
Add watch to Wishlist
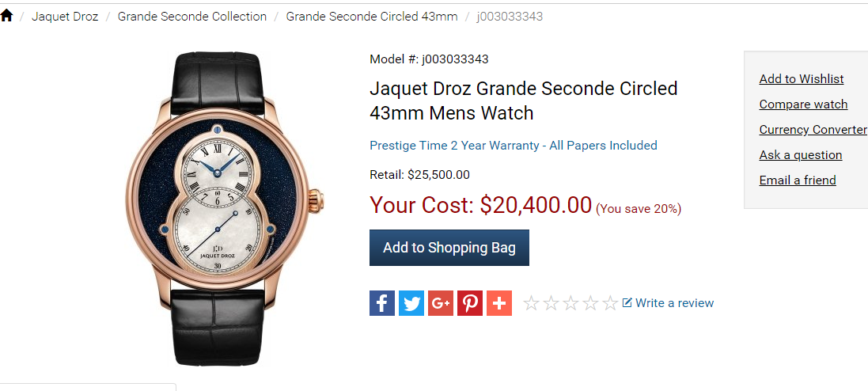802,78
